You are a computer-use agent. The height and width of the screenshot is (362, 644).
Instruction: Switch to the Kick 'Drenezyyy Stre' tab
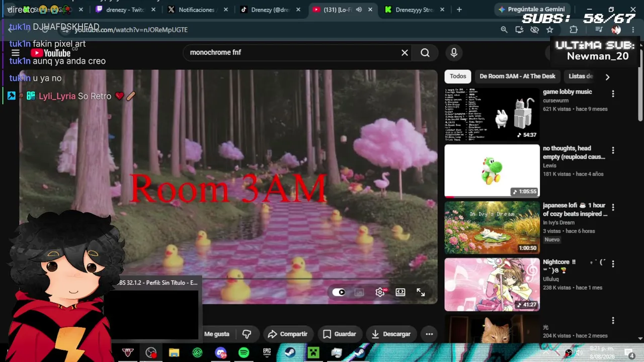pos(414,10)
